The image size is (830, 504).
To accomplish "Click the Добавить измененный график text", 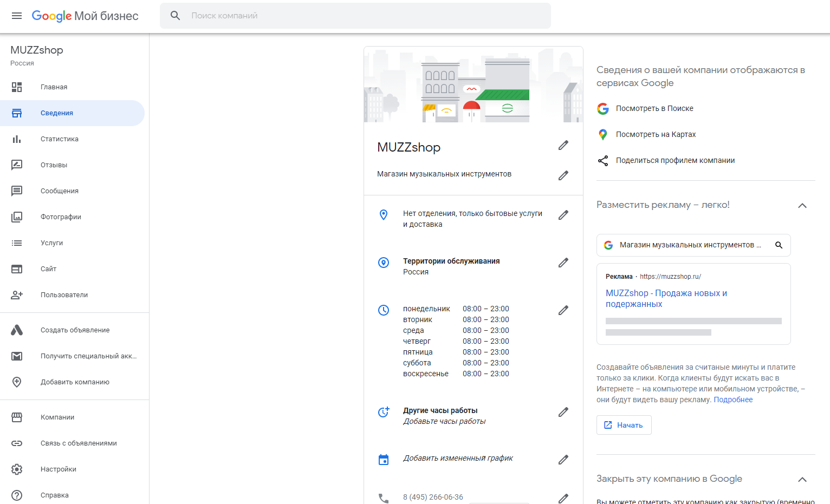I will coord(458,458).
